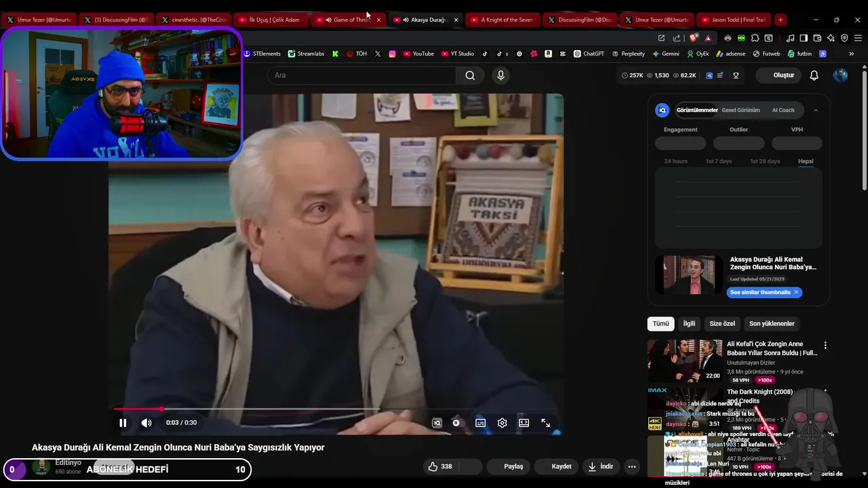
Task: Open a new browser tab with plus
Action: click(x=781, y=20)
